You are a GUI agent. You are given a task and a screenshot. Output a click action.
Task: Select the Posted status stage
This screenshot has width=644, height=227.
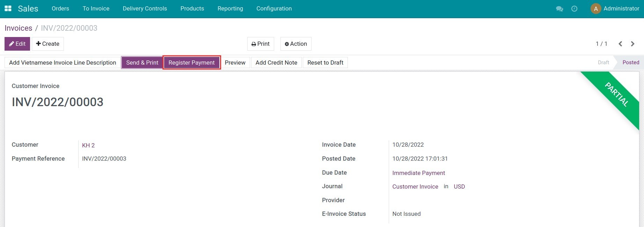pos(631,63)
